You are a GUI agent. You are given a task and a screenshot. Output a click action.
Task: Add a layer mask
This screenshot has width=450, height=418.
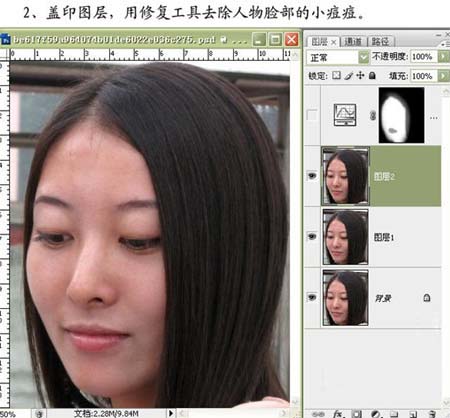coord(356,414)
